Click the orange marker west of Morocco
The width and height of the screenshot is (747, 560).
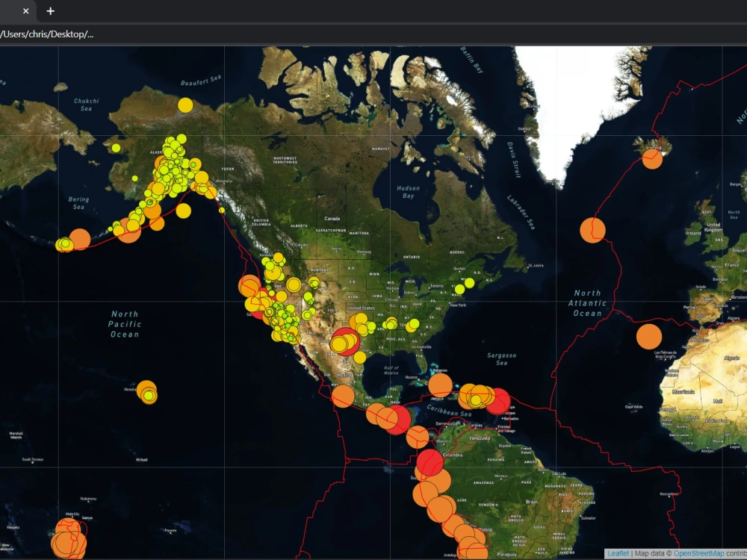point(649,336)
